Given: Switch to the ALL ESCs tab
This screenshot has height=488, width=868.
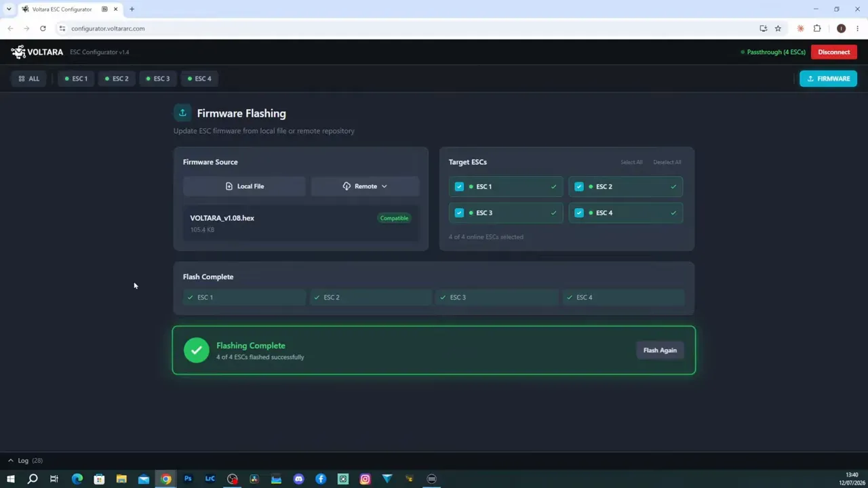Looking at the screenshot, I should pyautogui.click(x=29, y=79).
